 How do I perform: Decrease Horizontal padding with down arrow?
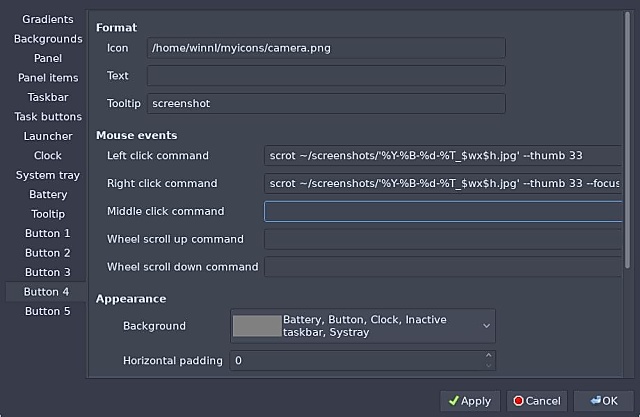pos(488,365)
